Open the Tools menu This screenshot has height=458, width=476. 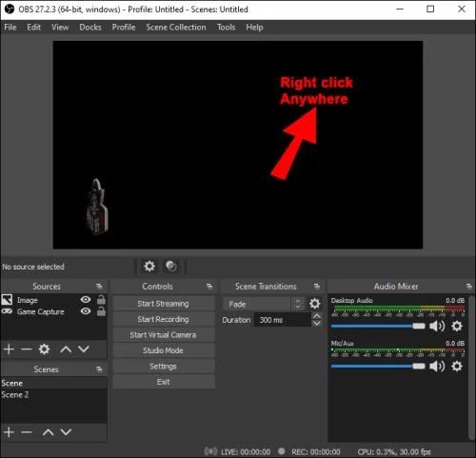[x=226, y=28]
